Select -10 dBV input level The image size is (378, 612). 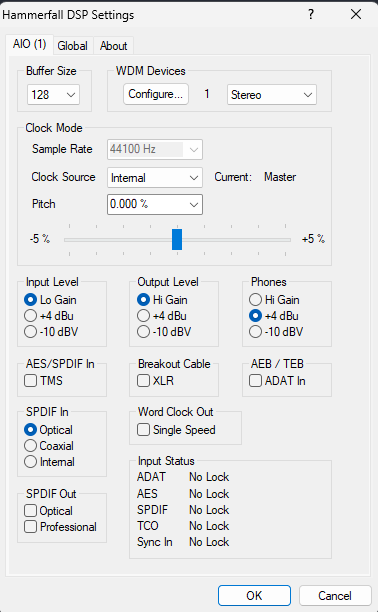coord(51,332)
